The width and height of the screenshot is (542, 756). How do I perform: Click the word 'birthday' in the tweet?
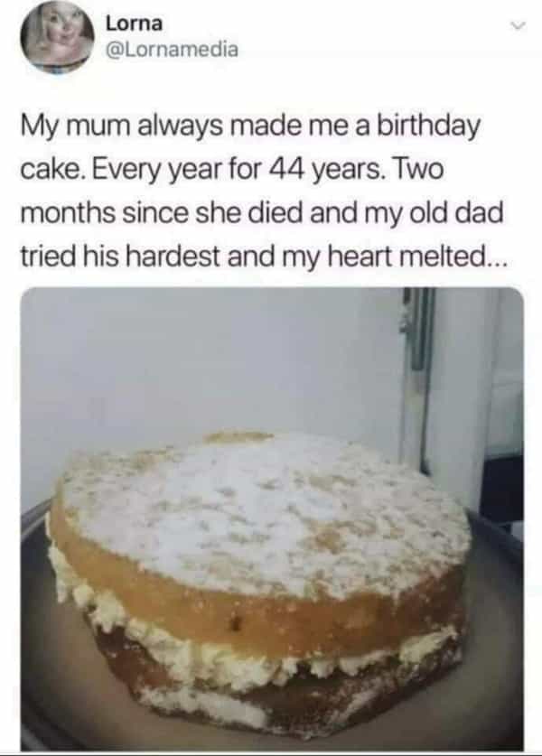click(427, 126)
